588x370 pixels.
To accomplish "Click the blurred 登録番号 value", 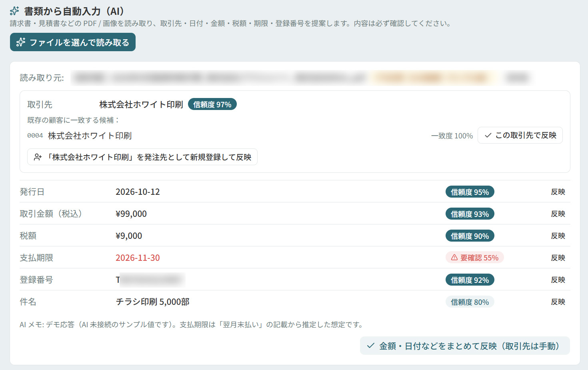I will pos(150,280).
